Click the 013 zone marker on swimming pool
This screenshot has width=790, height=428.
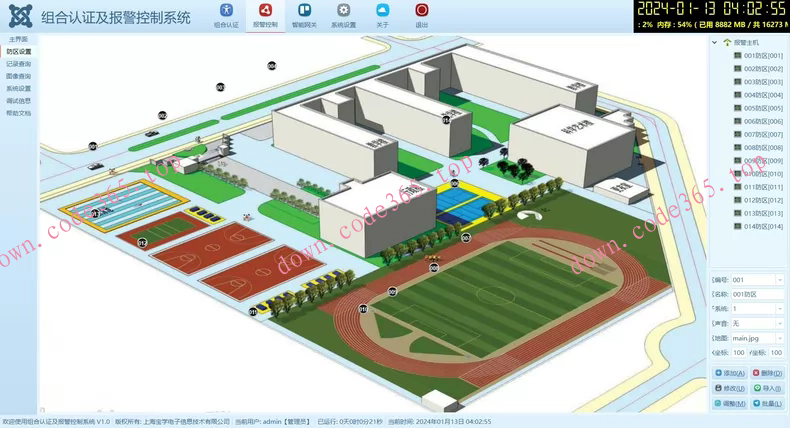point(95,213)
